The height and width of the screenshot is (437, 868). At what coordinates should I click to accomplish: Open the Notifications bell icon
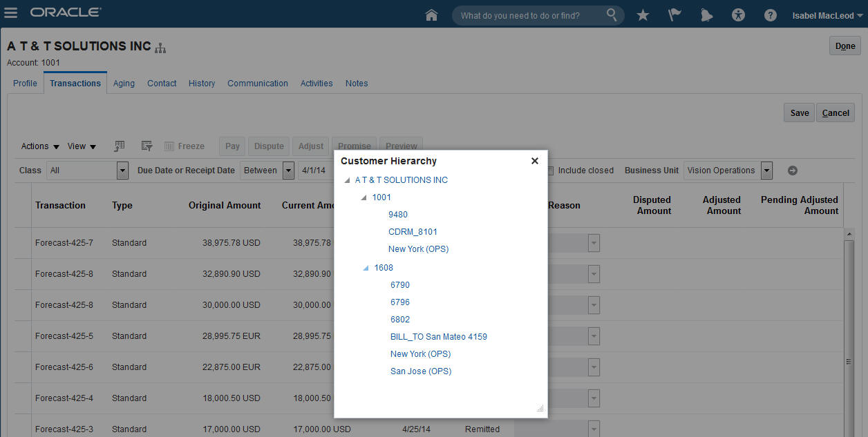pos(706,15)
